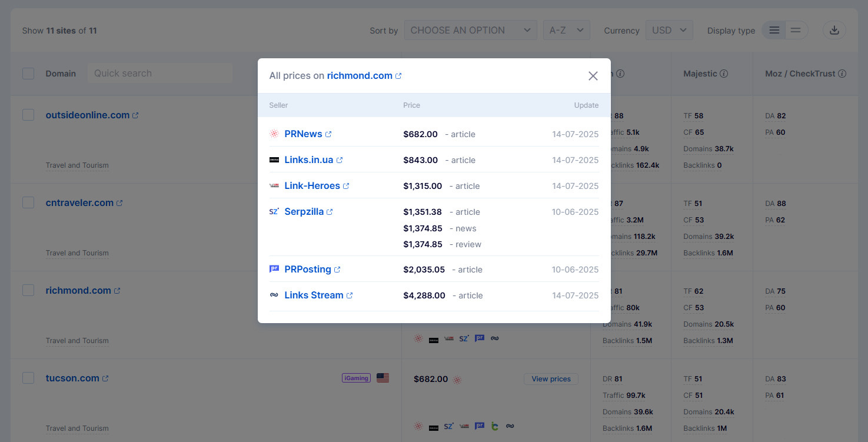
Task: Open external-link icon next to Links.in.ua
Action: click(340, 160)
